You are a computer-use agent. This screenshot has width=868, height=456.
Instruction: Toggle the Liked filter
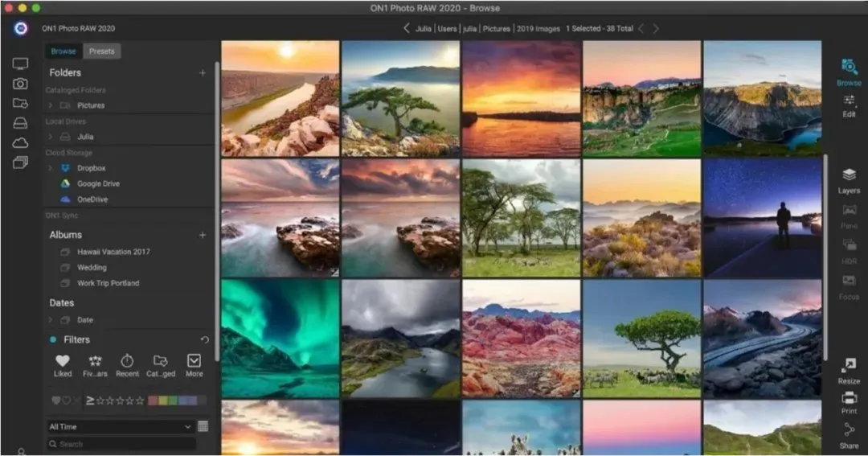coord(63,366)
